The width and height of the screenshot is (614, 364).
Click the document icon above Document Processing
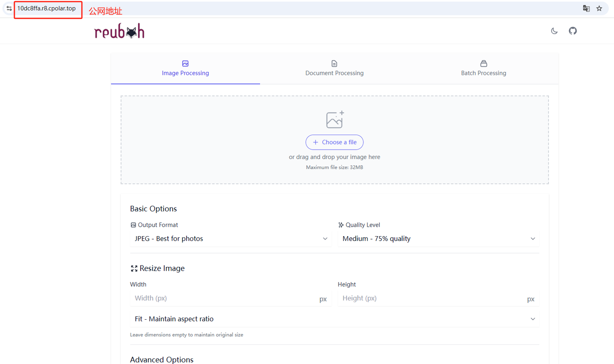tap(334, 63)
